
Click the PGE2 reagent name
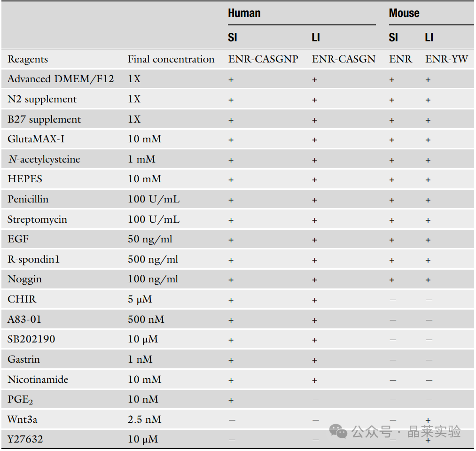(x=20, y=399)
